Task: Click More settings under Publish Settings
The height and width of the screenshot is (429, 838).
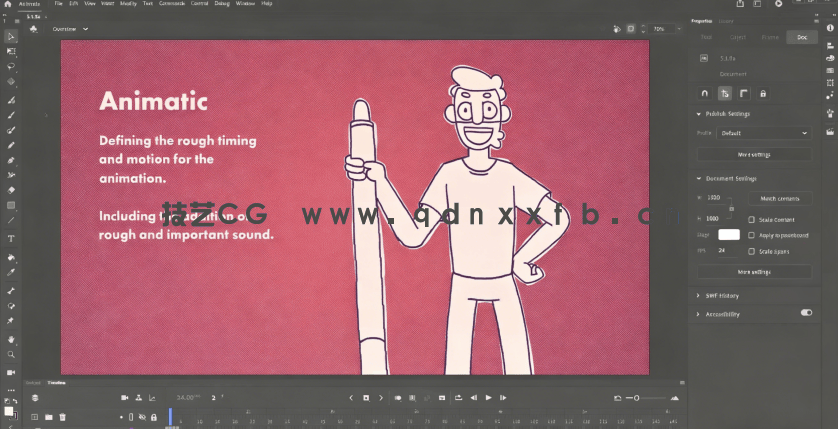Action: point(754,154)
